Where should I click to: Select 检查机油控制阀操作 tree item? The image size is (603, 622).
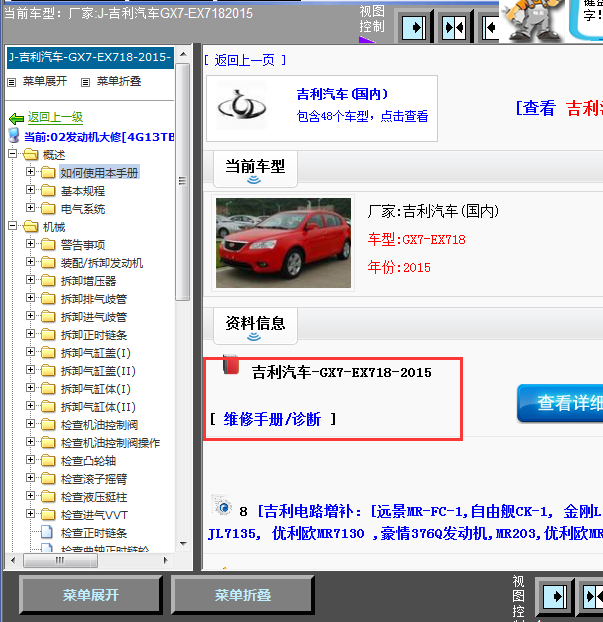point(110,443)
